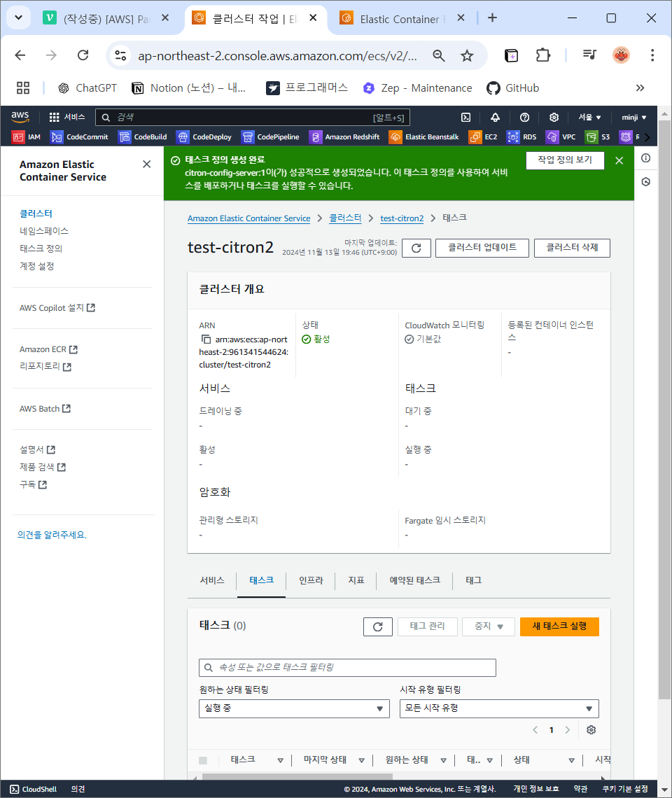Viewport: 672px width, 798px height.
Task: Bookmark this page with star icon
Action: (467, 55)
